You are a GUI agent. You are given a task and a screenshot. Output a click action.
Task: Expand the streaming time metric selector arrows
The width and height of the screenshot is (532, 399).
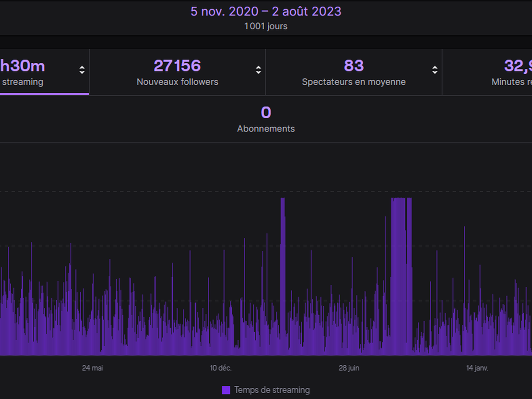pos(82,70)
